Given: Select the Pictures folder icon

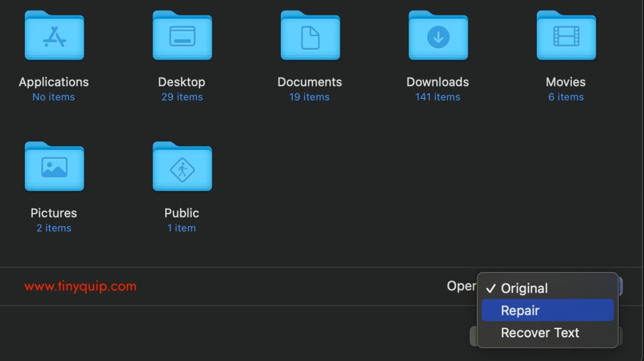Looking at the screenshot, I should [54, 167].
